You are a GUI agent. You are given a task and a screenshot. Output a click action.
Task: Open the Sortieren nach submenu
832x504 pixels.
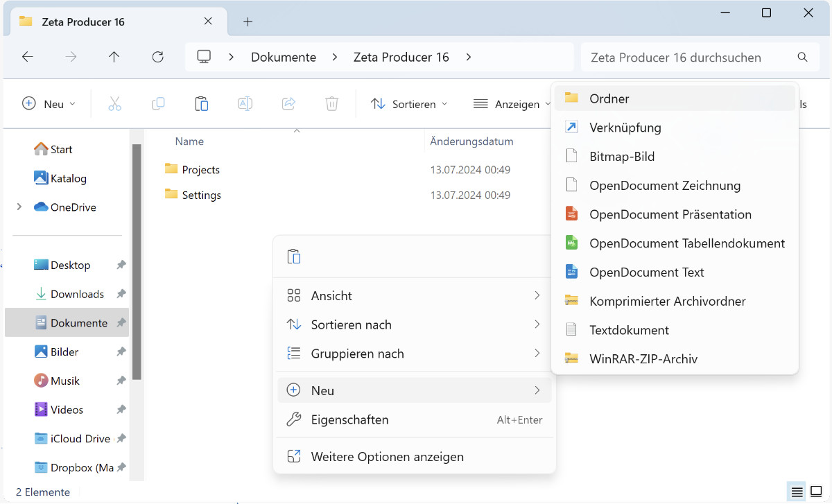pos(415,324)
